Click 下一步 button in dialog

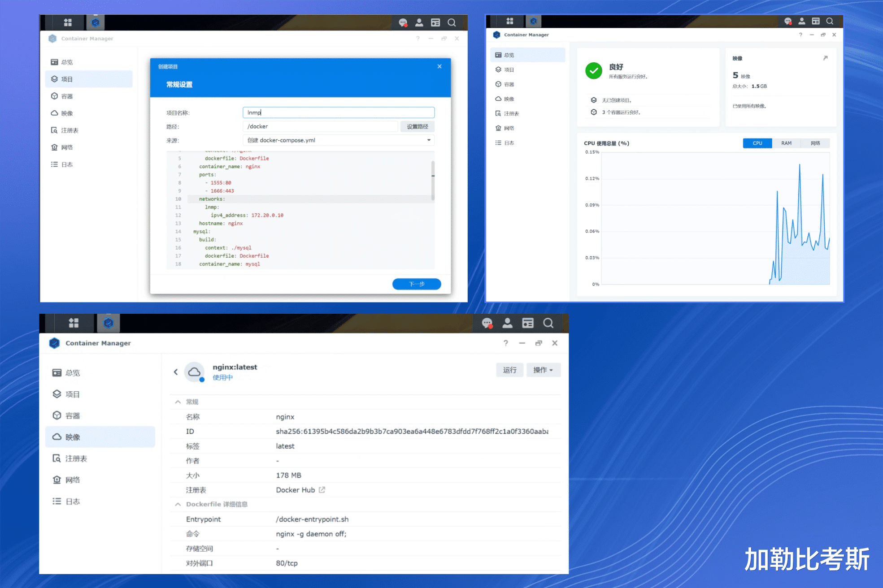click(x=417, y=284)
